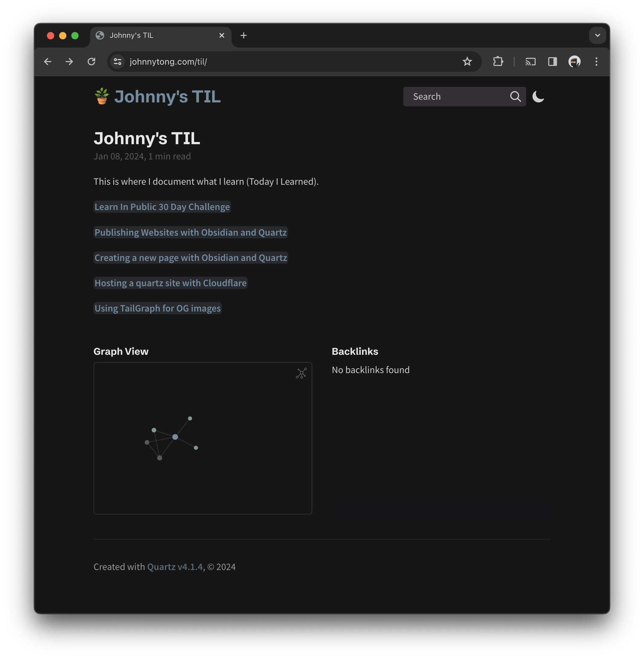Expand the tab search chevron
This screenshot has height=659, width=644.
coord(597,36)
